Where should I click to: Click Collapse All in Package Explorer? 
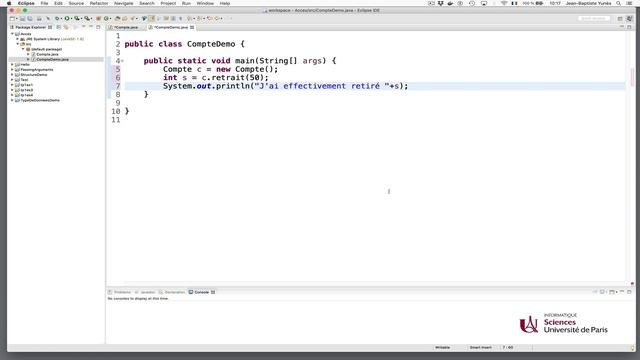58,27
